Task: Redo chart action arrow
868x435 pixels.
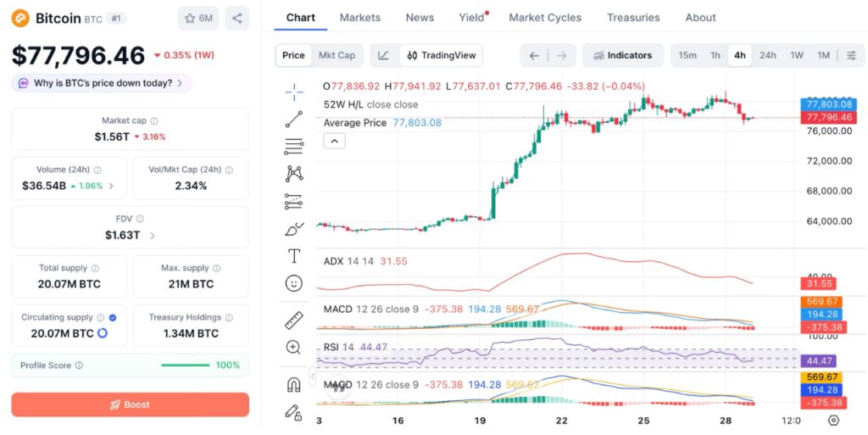Action: coord(562,55)
